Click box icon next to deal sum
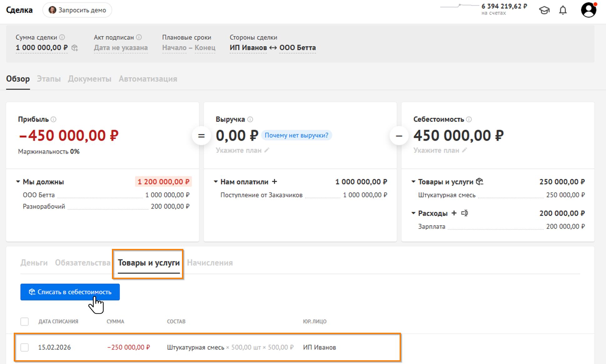The image size is (606, 364). [75, 48]
